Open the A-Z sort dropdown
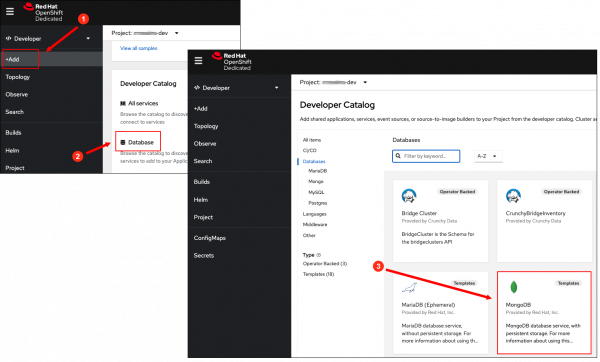 click(x=488, y=156)
